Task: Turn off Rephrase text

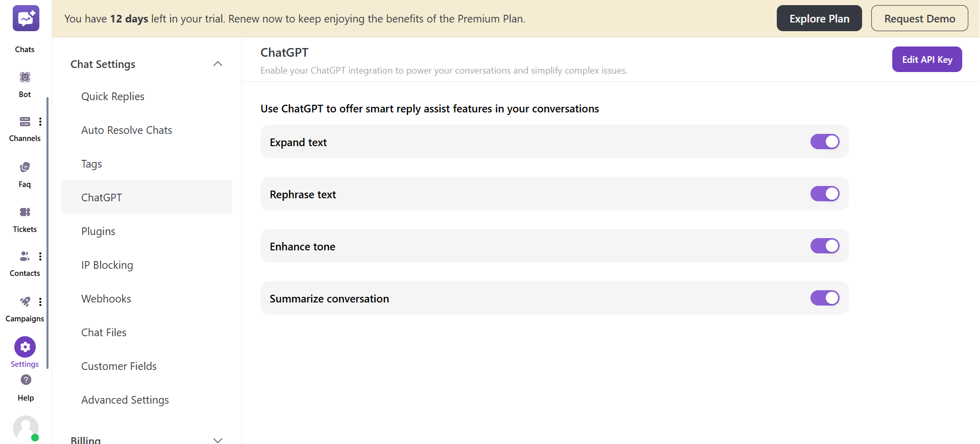Action: click(824, 194)
